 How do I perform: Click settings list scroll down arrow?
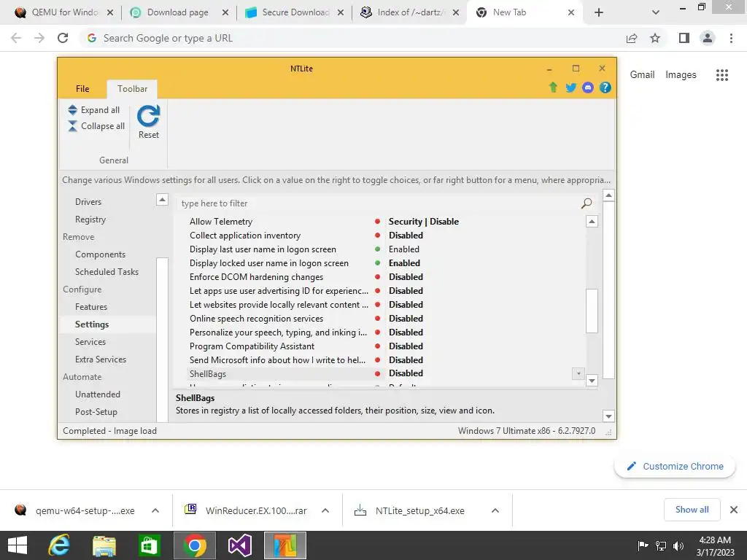point(592,380)
